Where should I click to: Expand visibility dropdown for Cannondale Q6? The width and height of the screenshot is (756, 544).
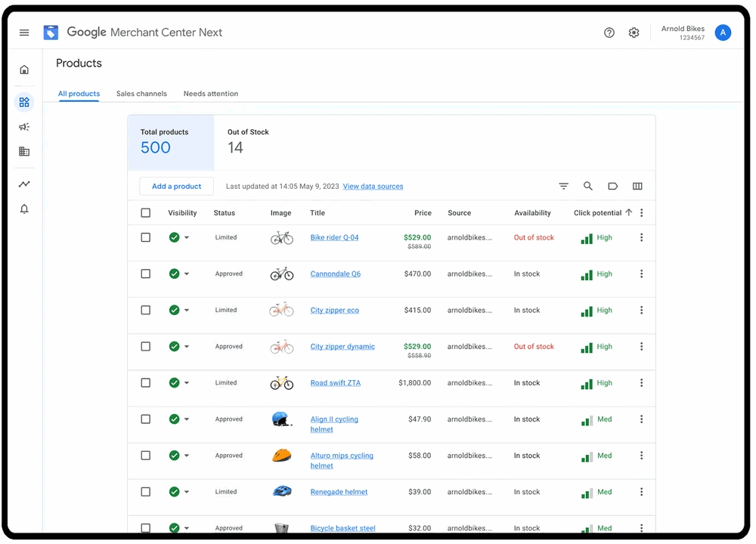pyautogui.click(x=187, y=274)
